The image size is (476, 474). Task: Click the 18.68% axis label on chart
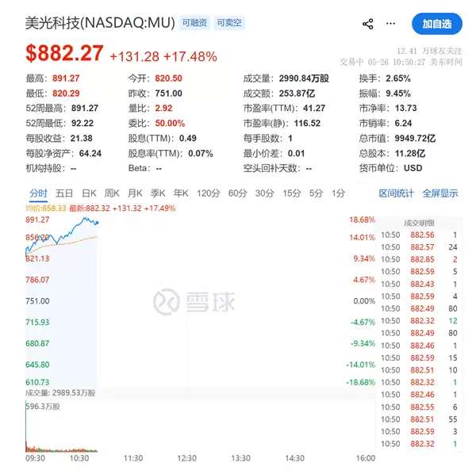point(363,220)
